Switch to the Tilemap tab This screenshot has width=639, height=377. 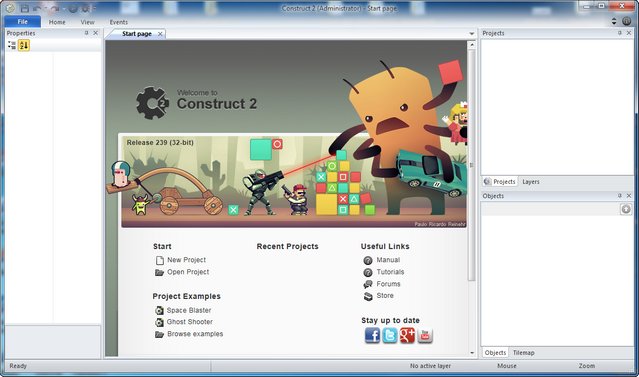(x=524, y=353)
